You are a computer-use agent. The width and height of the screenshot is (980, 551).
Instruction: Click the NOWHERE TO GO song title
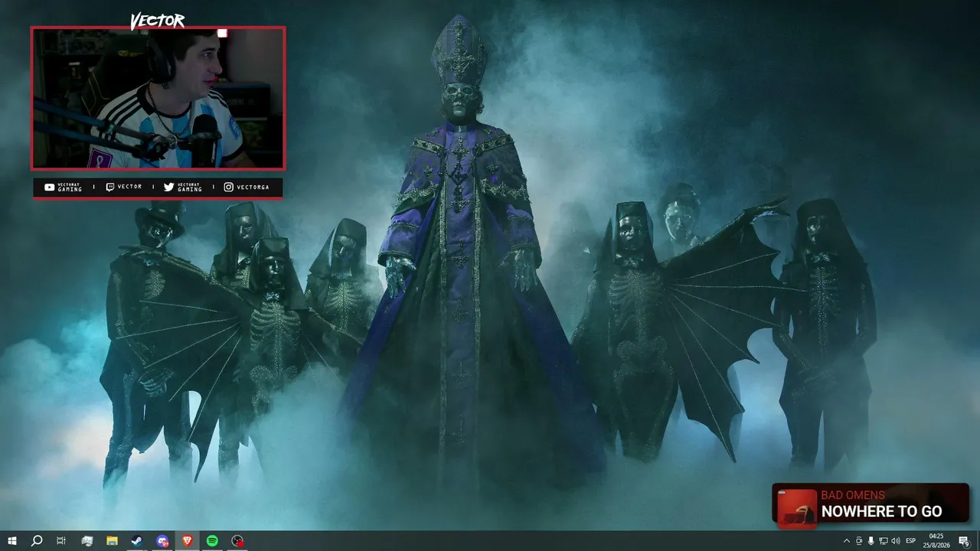tap(881, 511)
